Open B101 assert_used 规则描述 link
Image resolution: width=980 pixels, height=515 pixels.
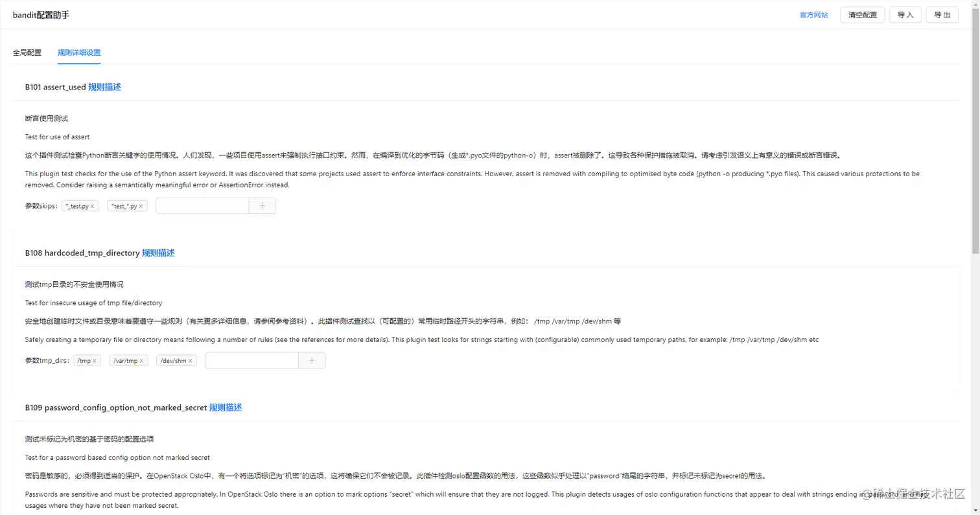104,87
